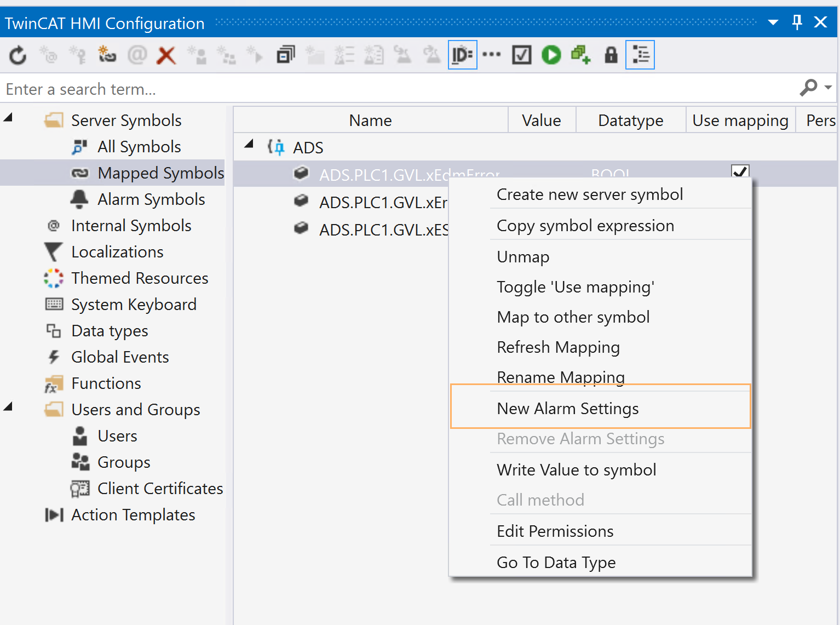Click the green play button icon
The height and width of the screenshot is (625, 840).
[x=551, y=55]
